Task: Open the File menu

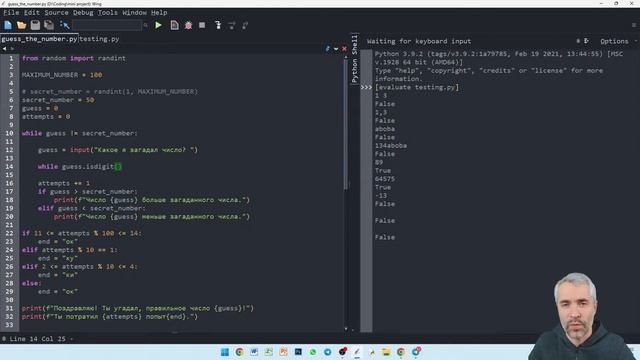Action: point(11,13)
